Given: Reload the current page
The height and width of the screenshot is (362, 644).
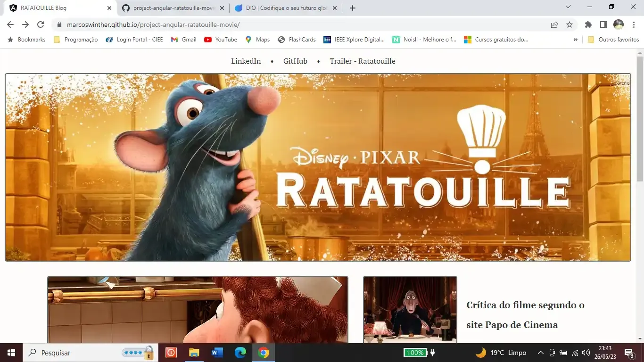Looking at the screenshot, I should 41,25.
